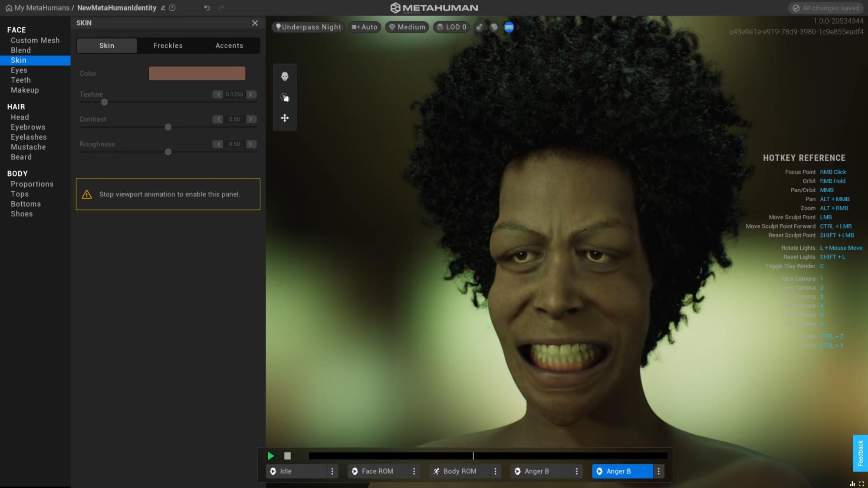
Task: Click the Roughness slider handle
Action: tap(168, 152)
